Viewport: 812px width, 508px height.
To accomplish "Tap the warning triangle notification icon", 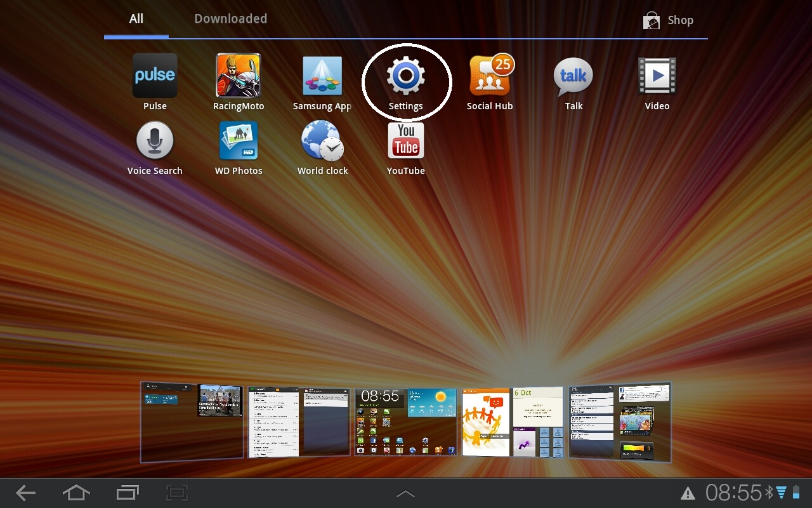I will pyautogui.click(x=688, y=493).
